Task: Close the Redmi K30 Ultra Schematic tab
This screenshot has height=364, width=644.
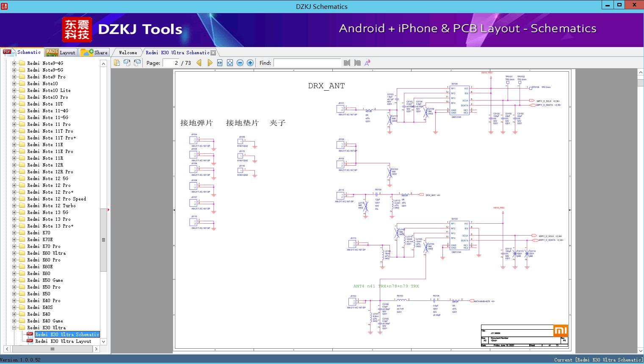Action: click(x=213, y=53)
